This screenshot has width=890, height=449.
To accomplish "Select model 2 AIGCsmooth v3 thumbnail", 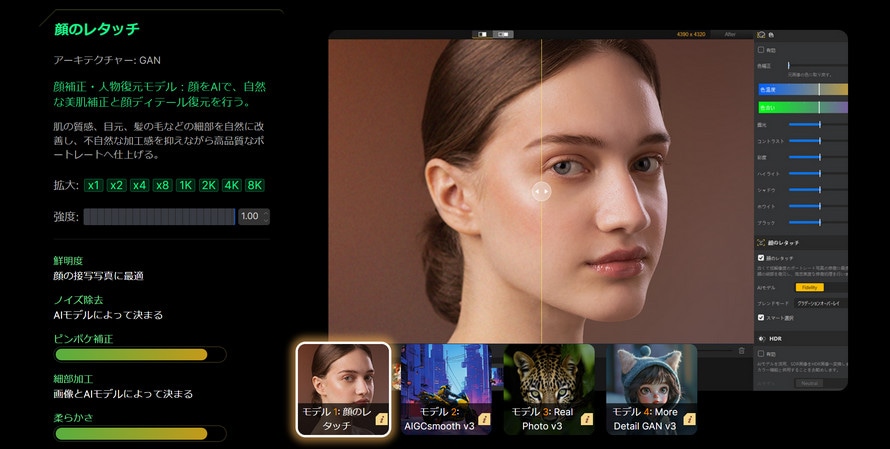I will [x=446, y=389].
